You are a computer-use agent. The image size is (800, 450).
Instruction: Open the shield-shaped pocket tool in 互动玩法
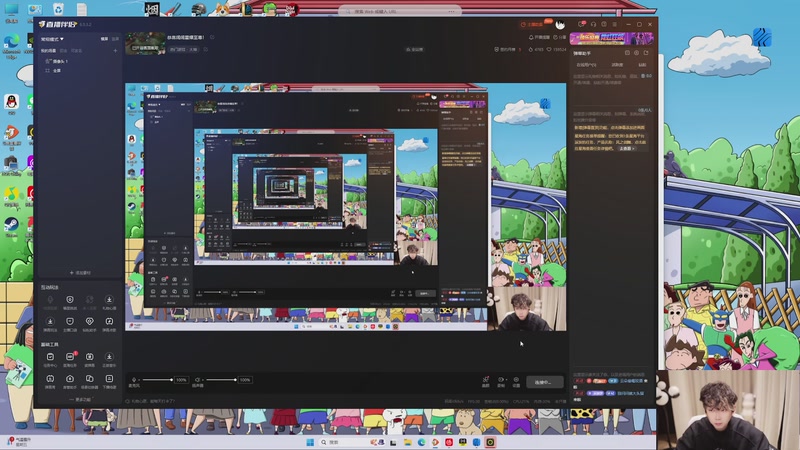coord(70,324)
